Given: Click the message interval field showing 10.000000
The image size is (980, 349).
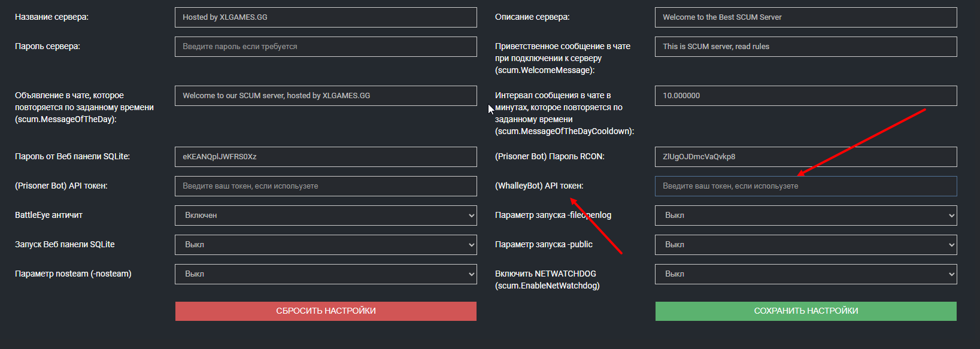Looking at the screenshot, I should pyautogui.click(x=806, y=96).
